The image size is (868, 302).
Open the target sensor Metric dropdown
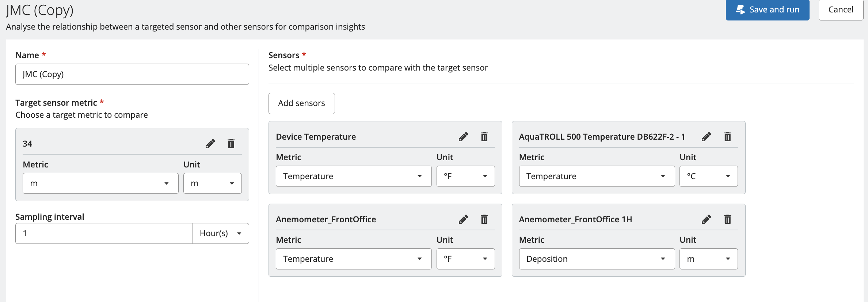point(100,184)
